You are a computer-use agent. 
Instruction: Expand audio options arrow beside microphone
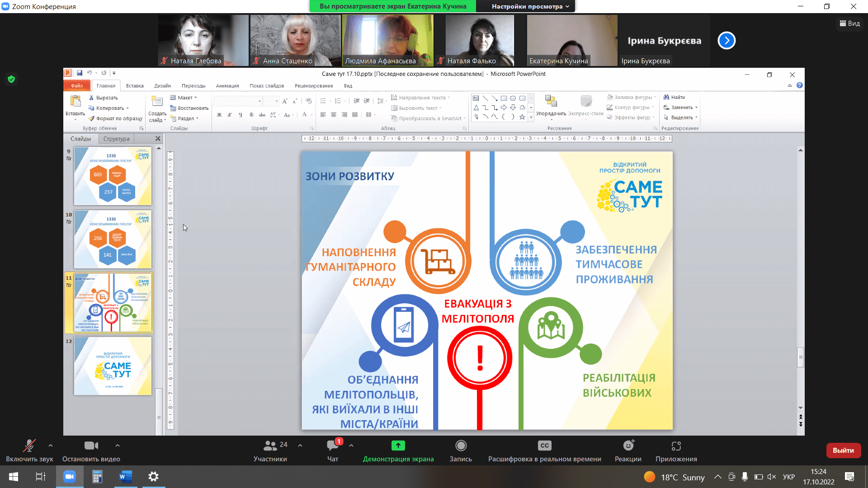click(51, 446)
